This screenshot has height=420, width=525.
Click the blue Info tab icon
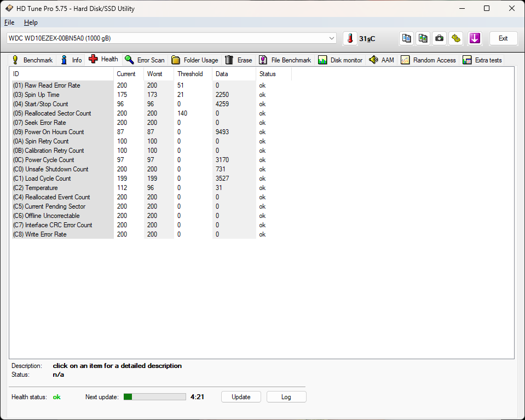click(x=64, y=60)
